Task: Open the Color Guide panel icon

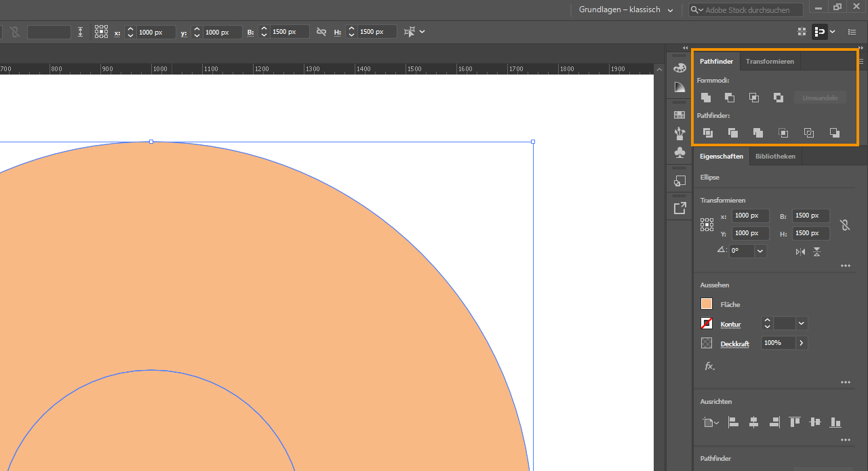Action: [x=679, y=87]
